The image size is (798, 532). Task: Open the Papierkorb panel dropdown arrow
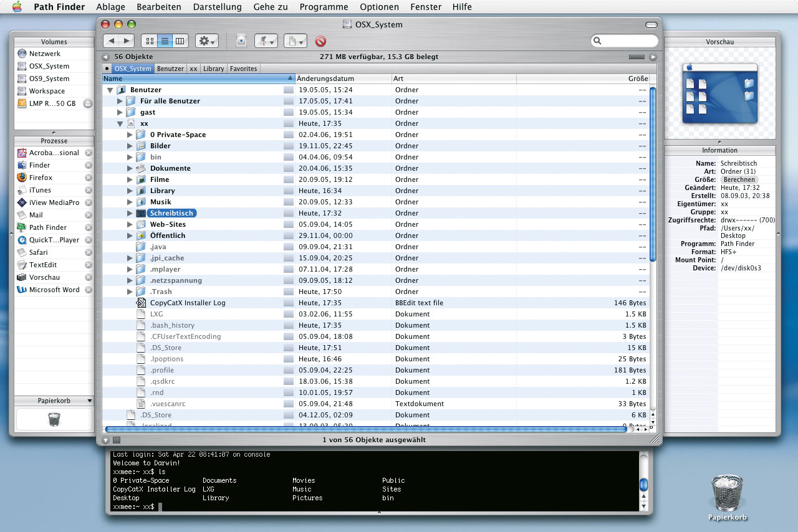click(90, 401)
